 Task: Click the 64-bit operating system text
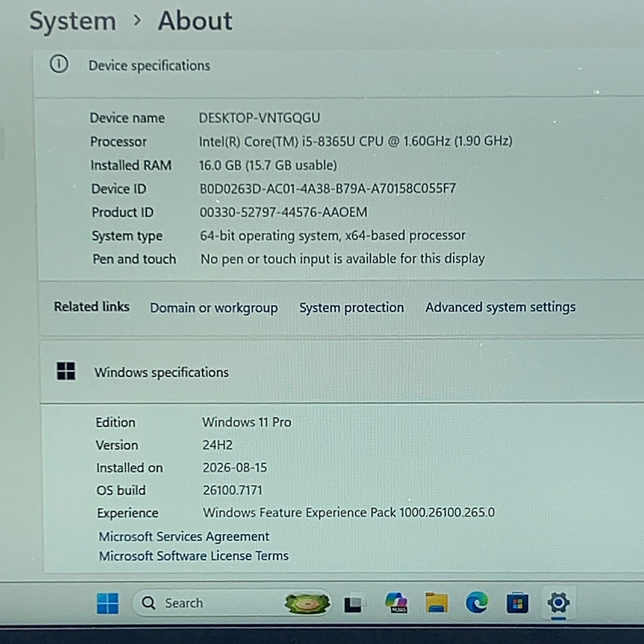click(x=333, y=236)
